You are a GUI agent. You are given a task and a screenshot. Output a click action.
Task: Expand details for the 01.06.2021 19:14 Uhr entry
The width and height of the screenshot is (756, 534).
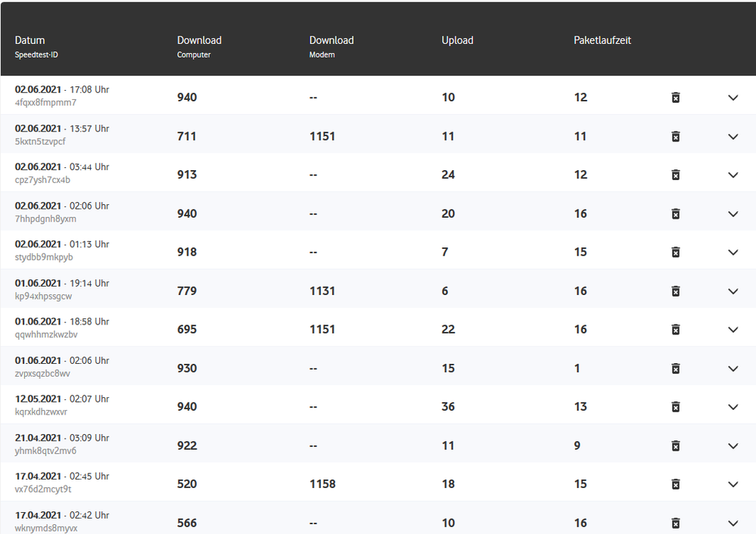click(733, 291)
